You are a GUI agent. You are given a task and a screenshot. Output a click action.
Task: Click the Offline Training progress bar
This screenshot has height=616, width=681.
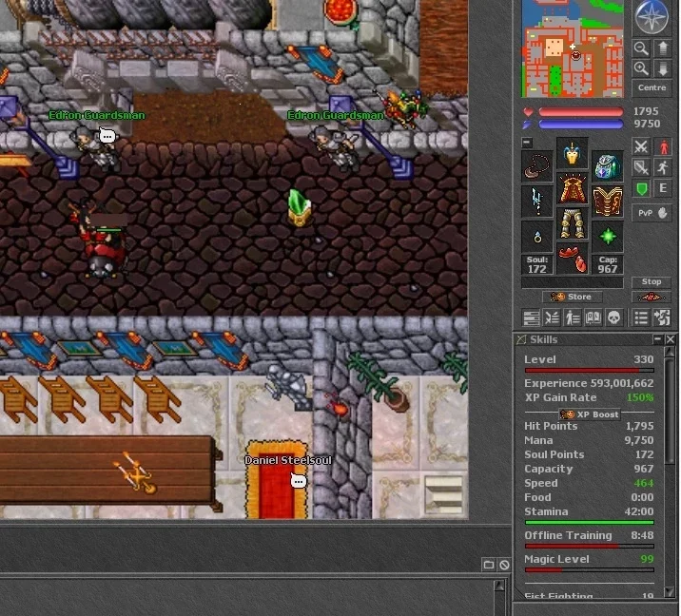coord(590,546)
